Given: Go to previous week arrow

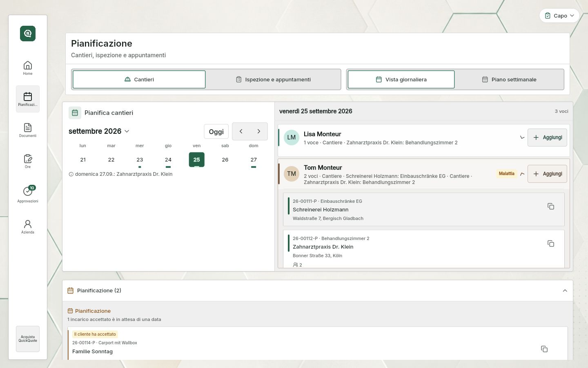Looking at the screenshot, I should [241, 131].
